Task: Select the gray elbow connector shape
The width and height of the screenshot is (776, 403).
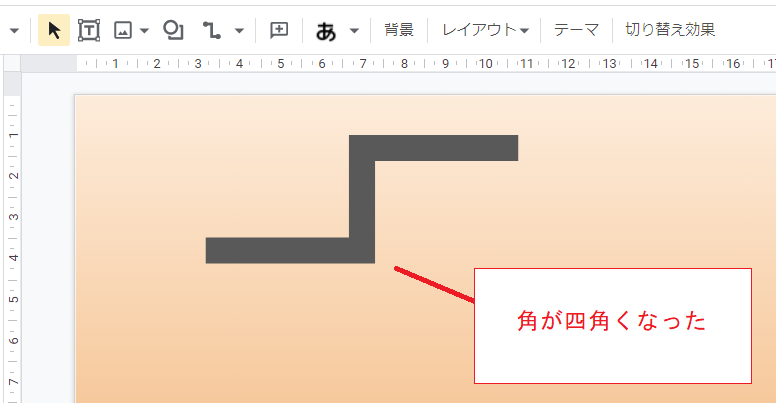Action: [362, 199]
